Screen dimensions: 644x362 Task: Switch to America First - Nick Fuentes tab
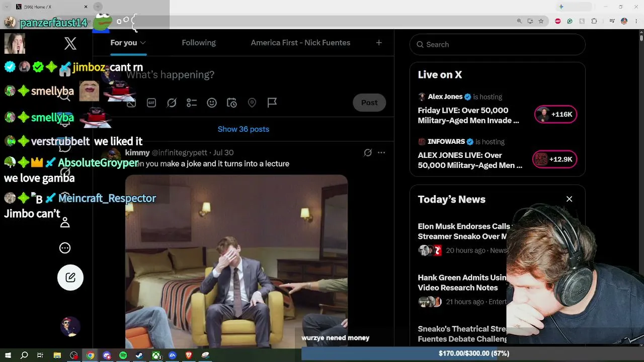pos(300,43)
